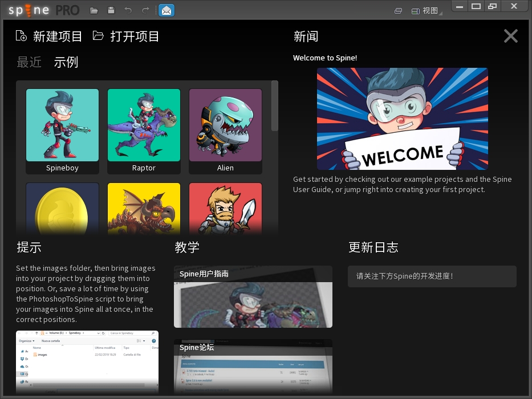The image size is (532, 399).
Task: Maximize the Spine window
Action: (x=476, y=6)
